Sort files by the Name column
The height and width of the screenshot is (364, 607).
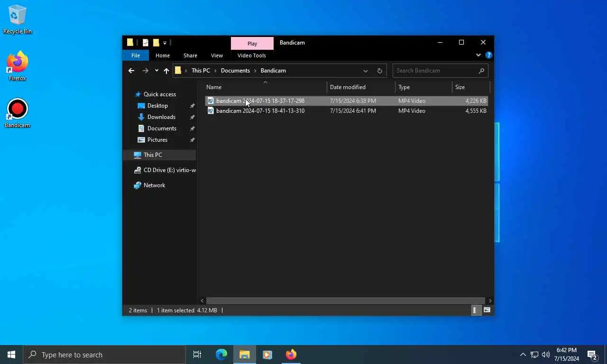pyautogui.click(x=266, y=87)
